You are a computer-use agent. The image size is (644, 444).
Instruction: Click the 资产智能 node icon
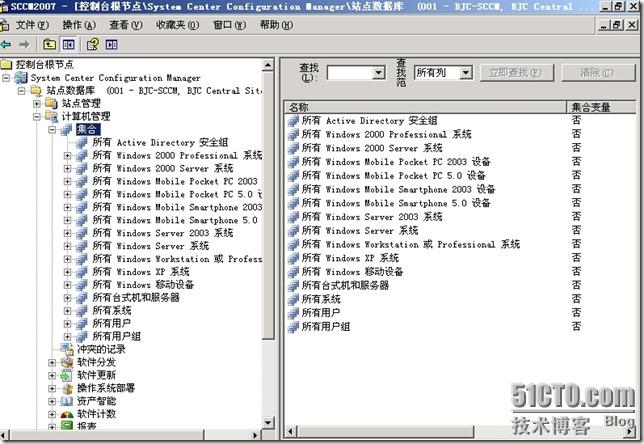pyautogui.click(x=67, y=401)
